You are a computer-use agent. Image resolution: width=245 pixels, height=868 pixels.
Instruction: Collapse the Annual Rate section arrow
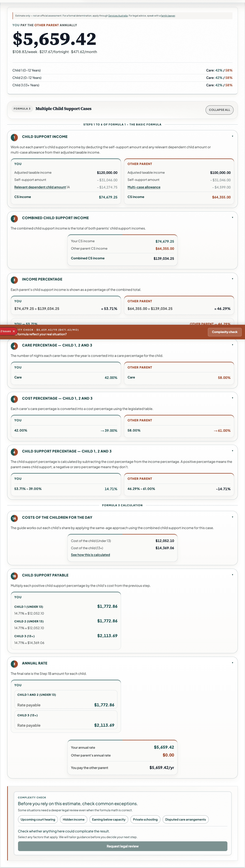(x=232, y=663)
